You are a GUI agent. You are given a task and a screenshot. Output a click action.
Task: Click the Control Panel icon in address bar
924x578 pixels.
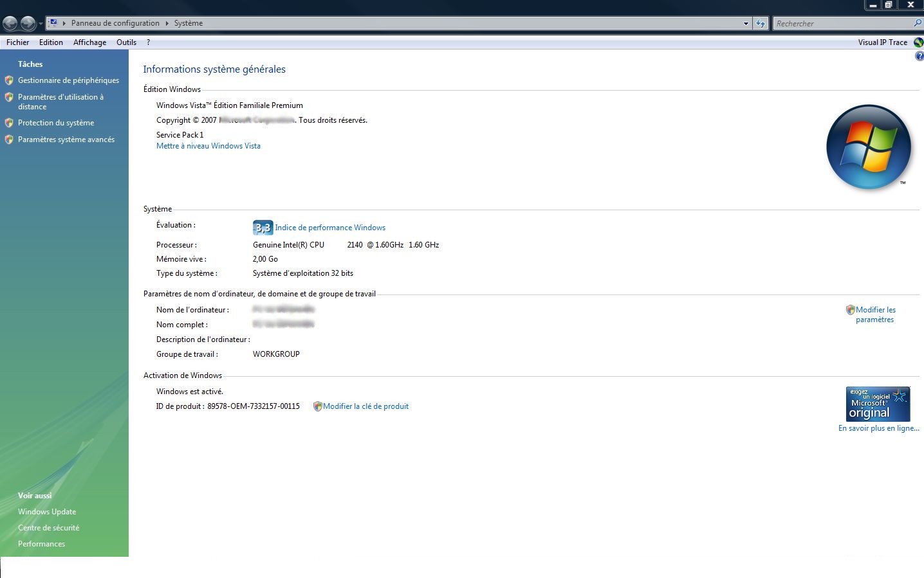point(53,23)
